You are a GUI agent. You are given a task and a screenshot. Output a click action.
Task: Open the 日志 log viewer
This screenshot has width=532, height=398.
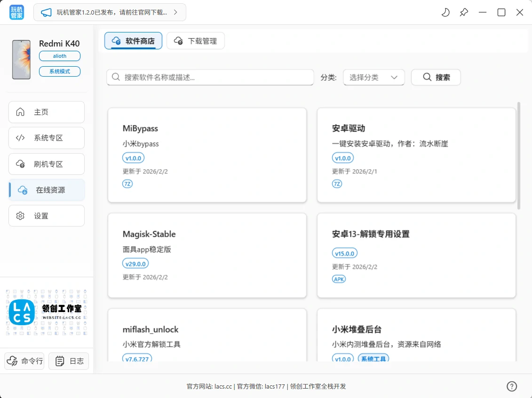[x=69, y=361]
